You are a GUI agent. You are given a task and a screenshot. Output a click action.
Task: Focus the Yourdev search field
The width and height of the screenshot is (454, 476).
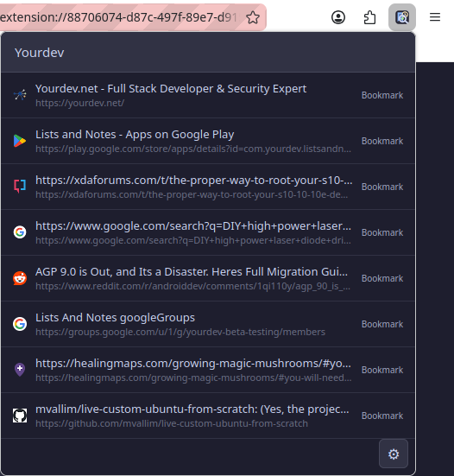click(x=208, y=53)
